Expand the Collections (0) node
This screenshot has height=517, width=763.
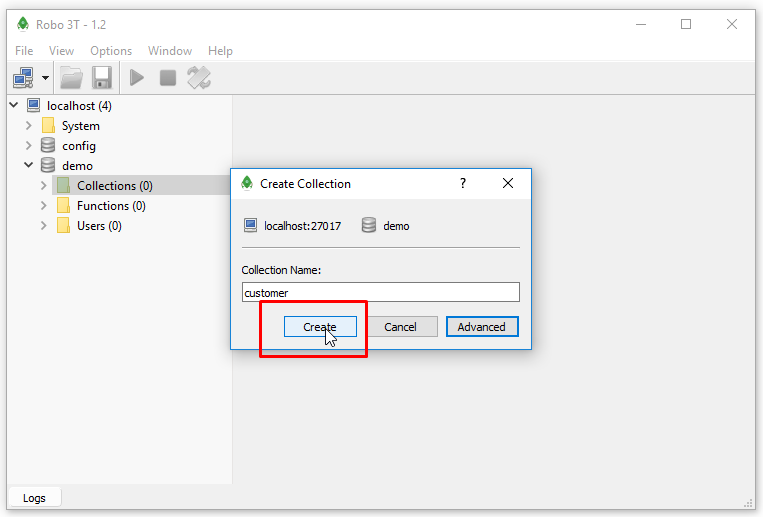click(44, 185)
